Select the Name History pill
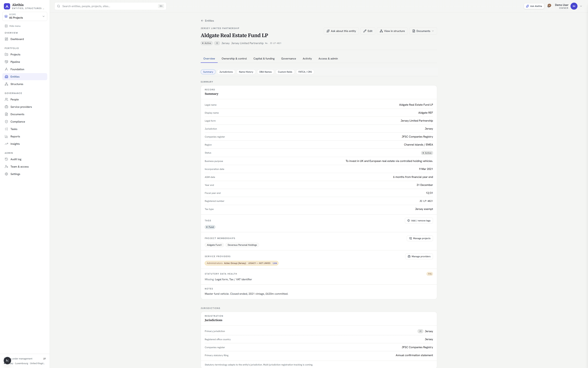 246,72
